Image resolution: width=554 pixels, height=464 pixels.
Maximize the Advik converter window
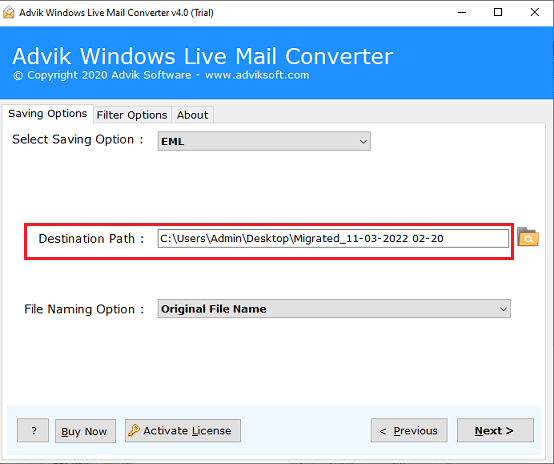(x=498, y=12)
